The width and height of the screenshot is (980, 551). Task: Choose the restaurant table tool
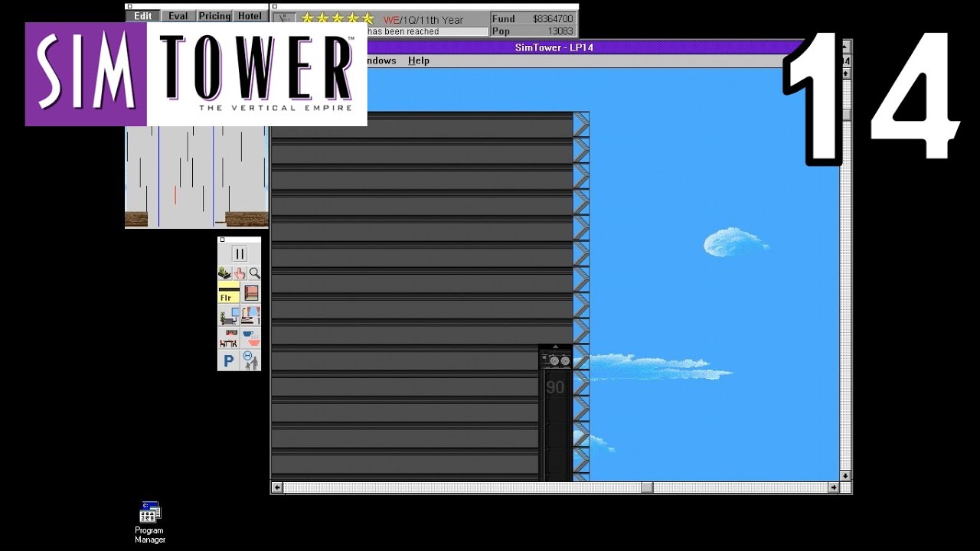pos(228,337)
